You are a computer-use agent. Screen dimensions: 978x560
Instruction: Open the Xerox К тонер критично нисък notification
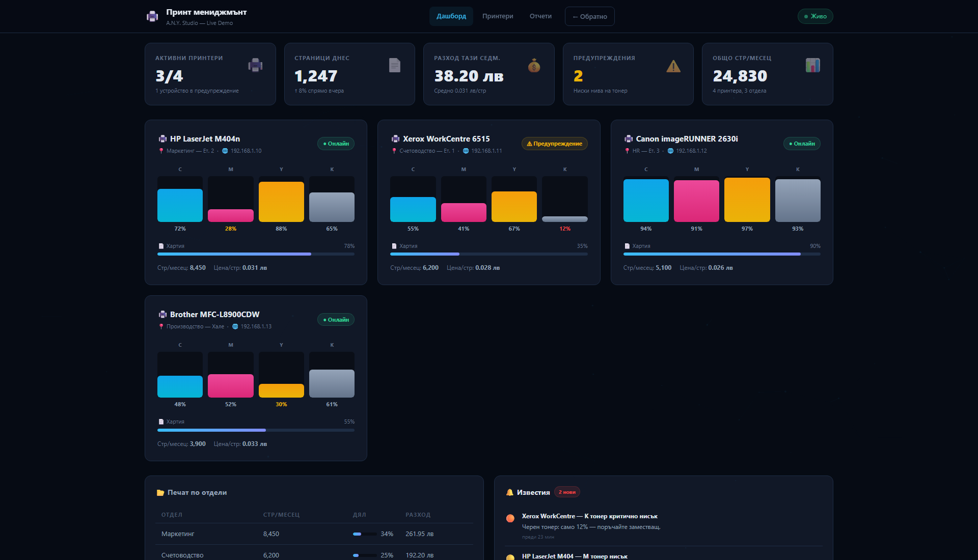click(x=663, y=527)
